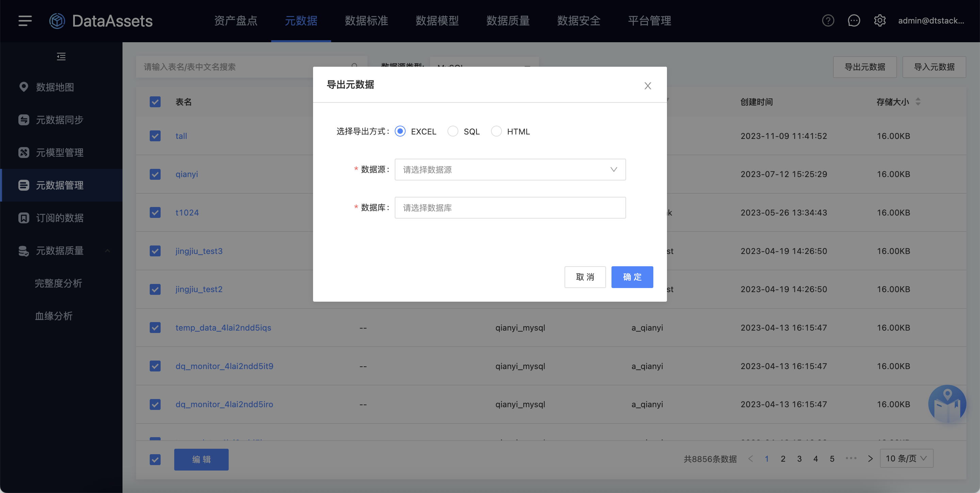The image size is (980, 493).
Task: Open the hamburger menu icon
Action: click(25, 20)
